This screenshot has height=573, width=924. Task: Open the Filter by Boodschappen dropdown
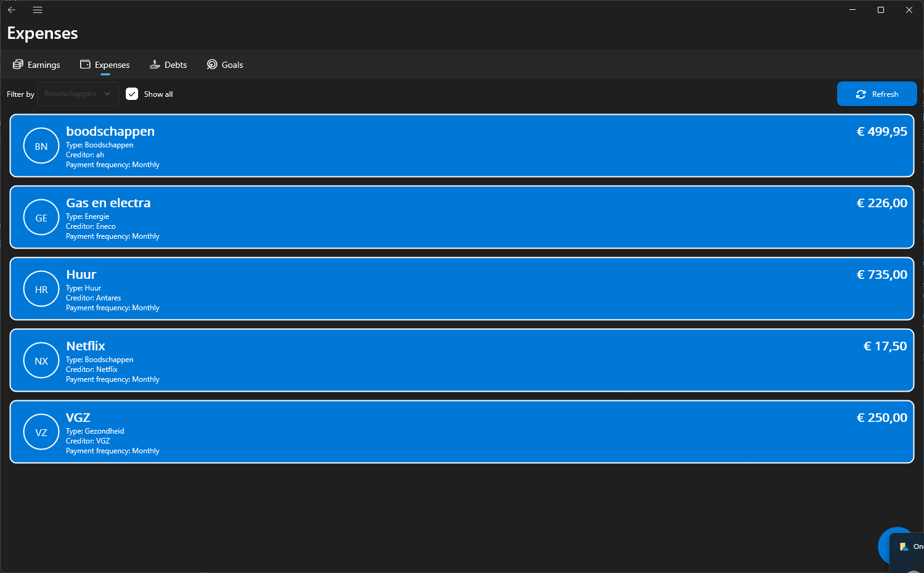(78, 94)
